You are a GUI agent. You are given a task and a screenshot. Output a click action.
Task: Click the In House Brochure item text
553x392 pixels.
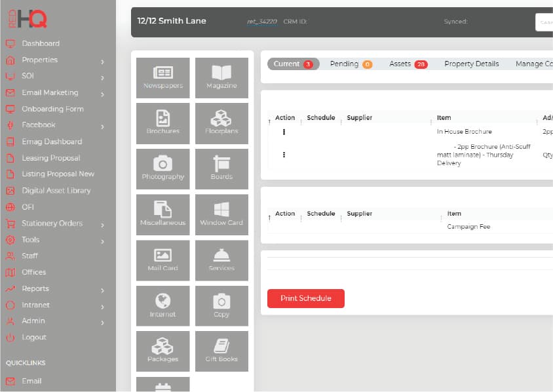coord(464,131)
